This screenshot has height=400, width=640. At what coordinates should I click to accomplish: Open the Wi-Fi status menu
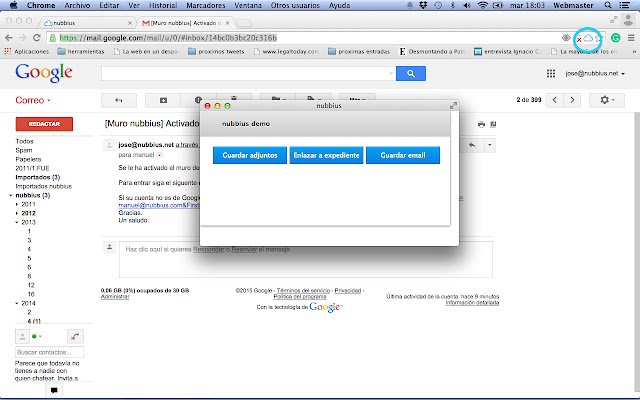(x=483, y=5)
